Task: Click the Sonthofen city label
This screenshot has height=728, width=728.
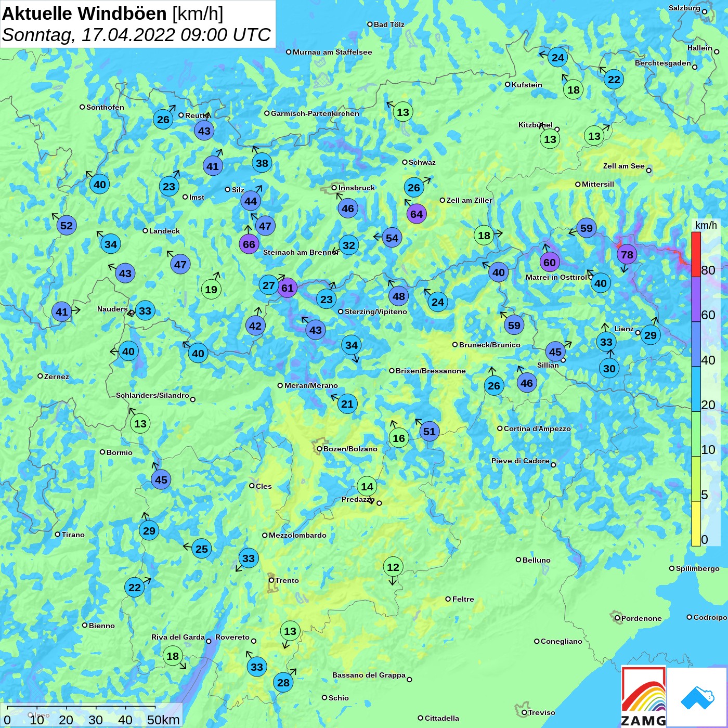Action: [x=105, y=107]
